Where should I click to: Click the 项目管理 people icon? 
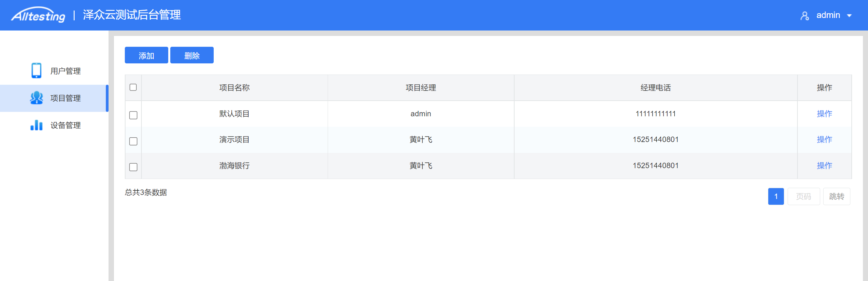click(36, 98)
